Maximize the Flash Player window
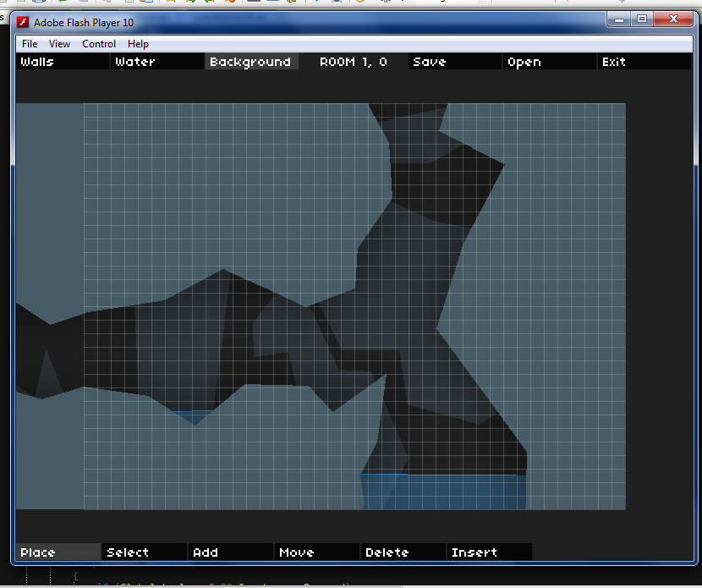Image resolution: width=702 pixels, height=588 pixels. click(642, 19)
